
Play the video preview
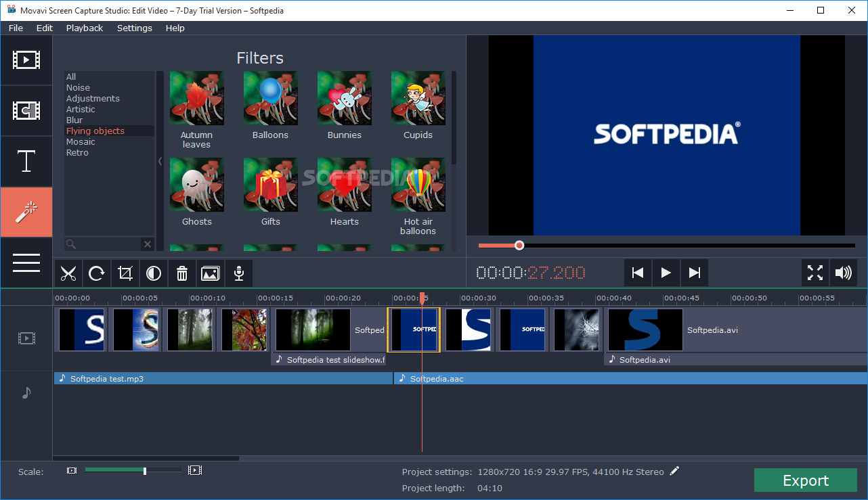point(666,273)
